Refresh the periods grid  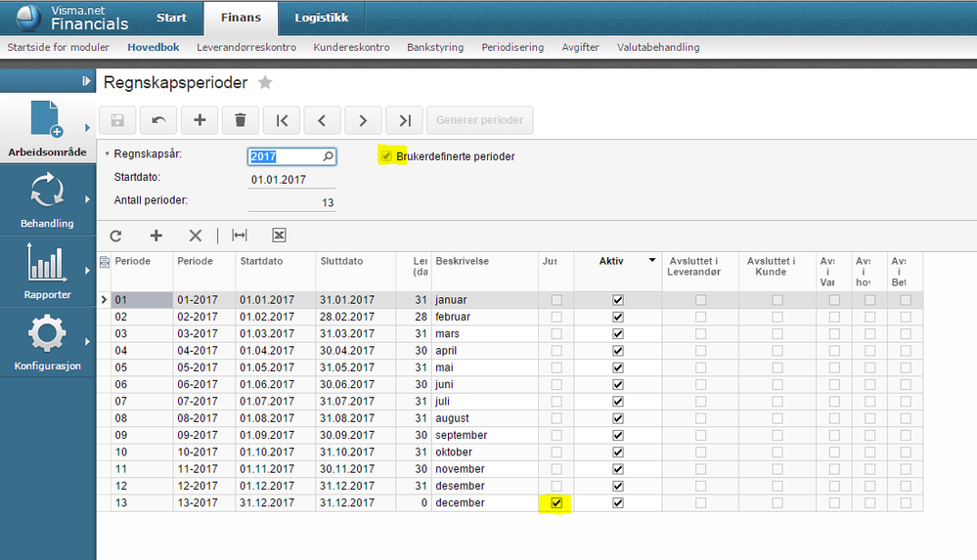tap(116, 236)
